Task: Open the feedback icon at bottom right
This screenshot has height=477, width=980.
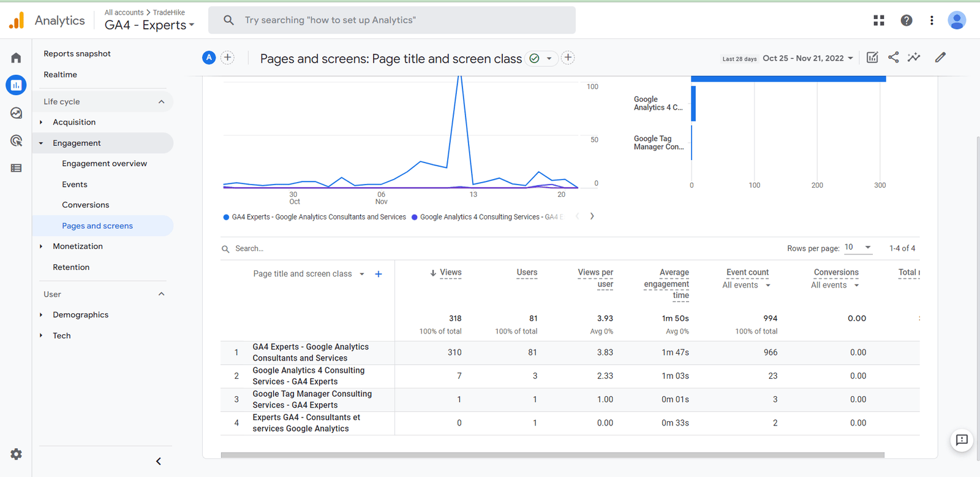Action: [962, 440]
